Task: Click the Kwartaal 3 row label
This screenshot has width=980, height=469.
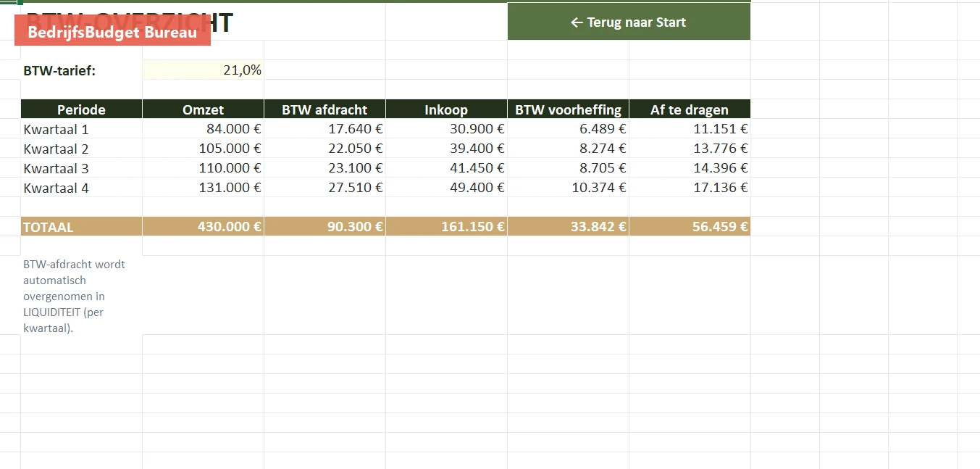Action: tap(82, 168)
